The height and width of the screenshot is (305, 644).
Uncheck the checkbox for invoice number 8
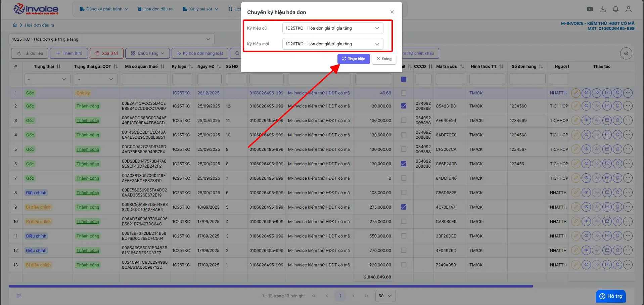pos(404,164)
